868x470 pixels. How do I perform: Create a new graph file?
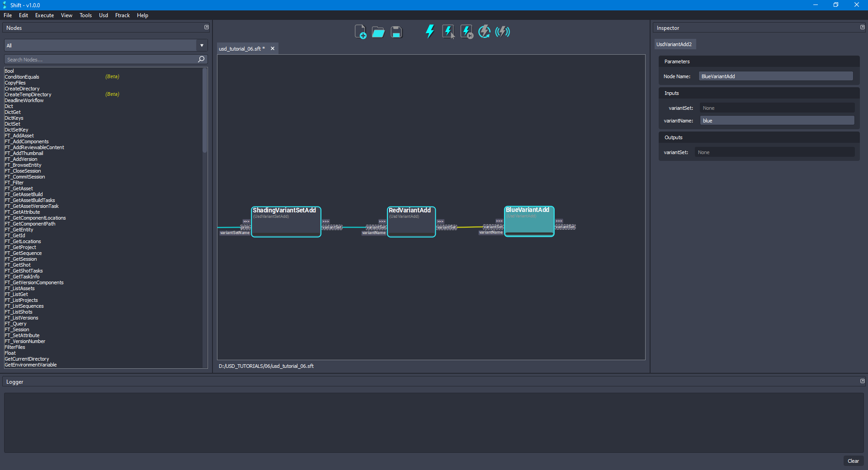pyautogui.click(x=360, y=32)
